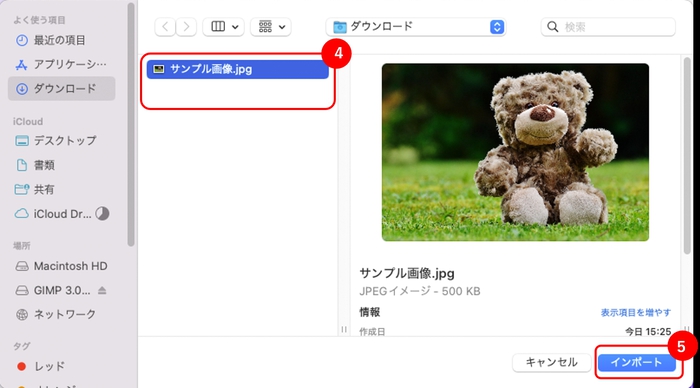Click the 今日 15:25 creation date value
Viewport: 700px width, 388px height.
tap(648, 331)
